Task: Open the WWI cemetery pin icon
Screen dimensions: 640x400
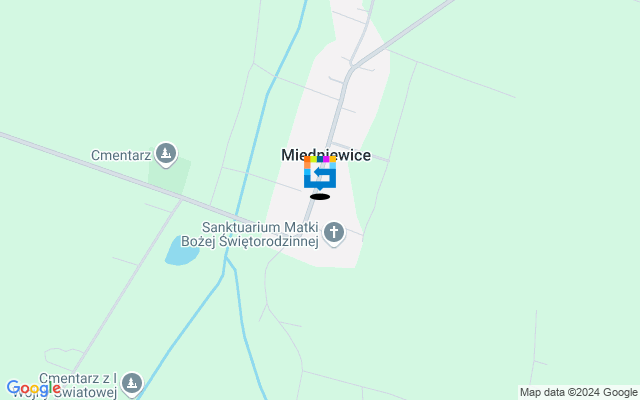Action: click(132, 384)
